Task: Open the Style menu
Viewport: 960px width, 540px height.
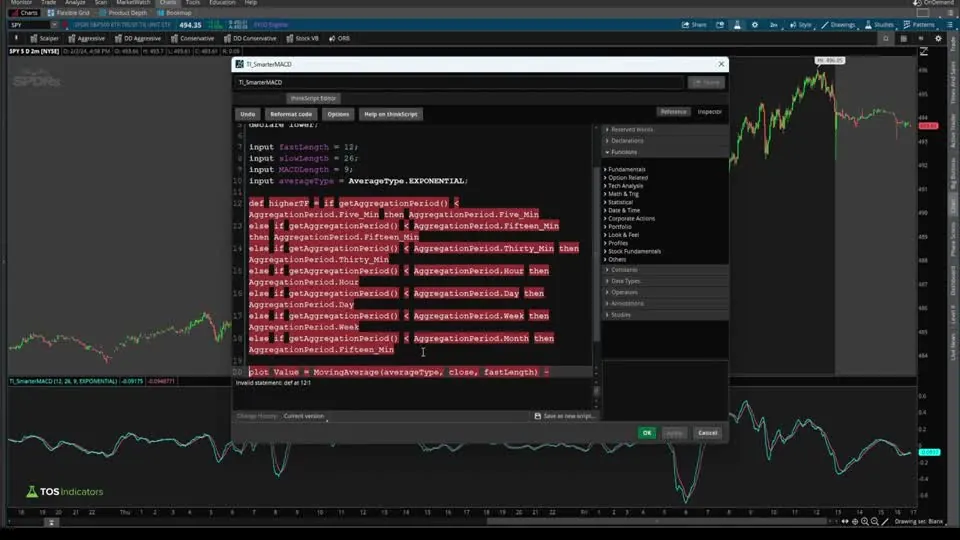Action: pyautogui.click(x=800, y=24)
